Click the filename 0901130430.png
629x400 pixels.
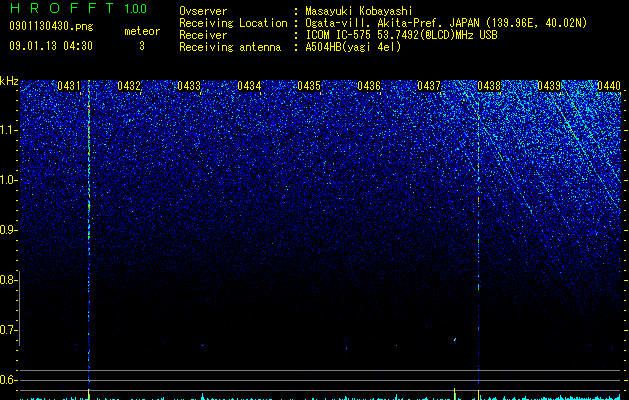pos(51,26)
